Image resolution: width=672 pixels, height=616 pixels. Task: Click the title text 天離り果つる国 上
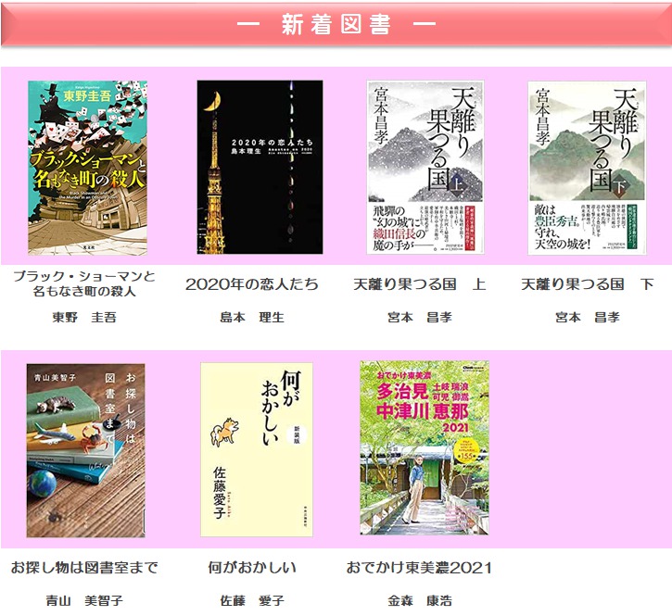point(420,284)
